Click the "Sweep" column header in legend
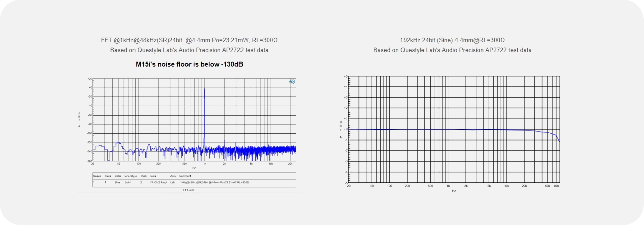The image size is (644, 225). 97,176
